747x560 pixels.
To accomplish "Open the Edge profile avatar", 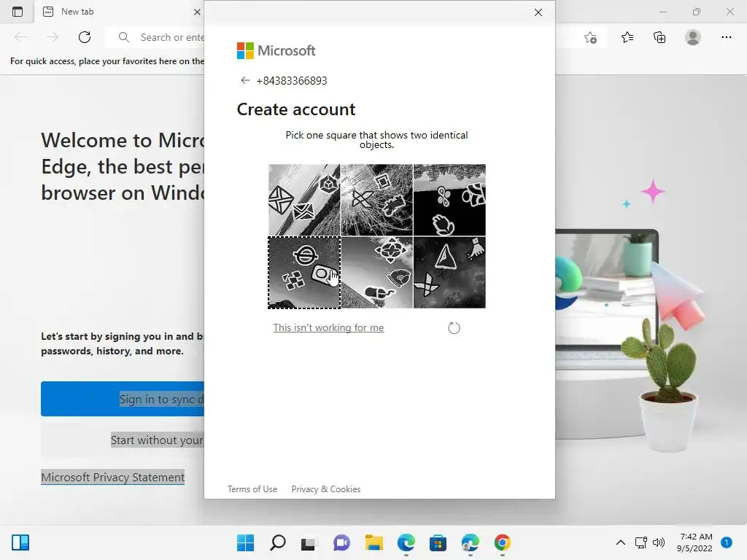I will 693,37.
